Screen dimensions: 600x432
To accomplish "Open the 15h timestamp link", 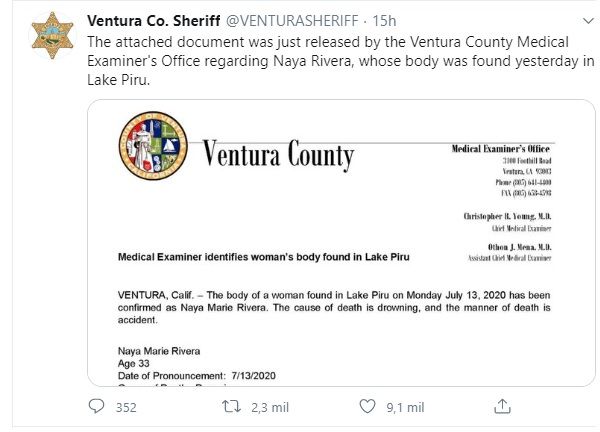I will click(384, 21).
